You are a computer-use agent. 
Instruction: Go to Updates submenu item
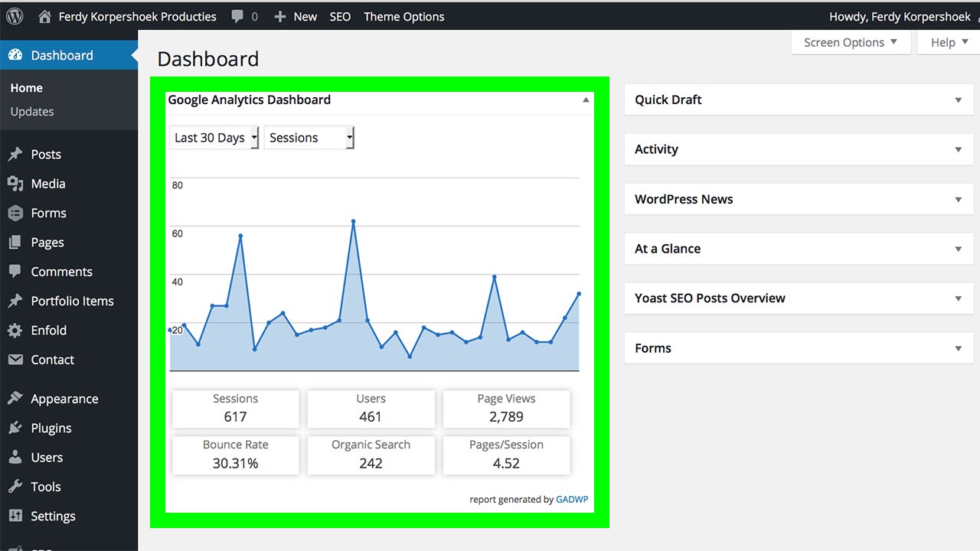(x=32, y=111)
